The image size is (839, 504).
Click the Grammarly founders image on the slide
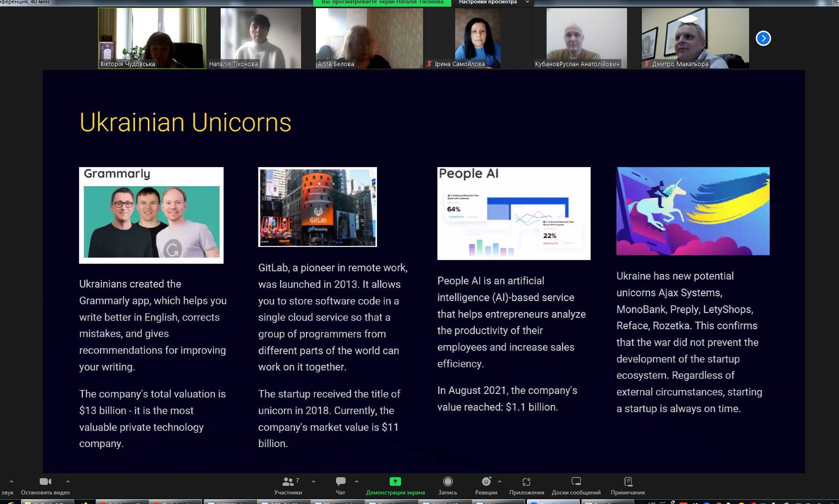151,215
